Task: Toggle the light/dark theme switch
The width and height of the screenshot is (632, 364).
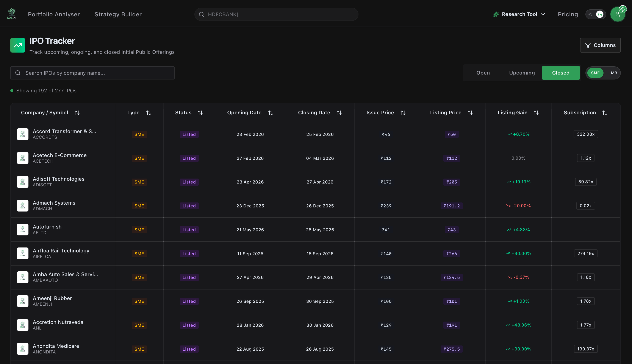Action: tap(596, 14)
